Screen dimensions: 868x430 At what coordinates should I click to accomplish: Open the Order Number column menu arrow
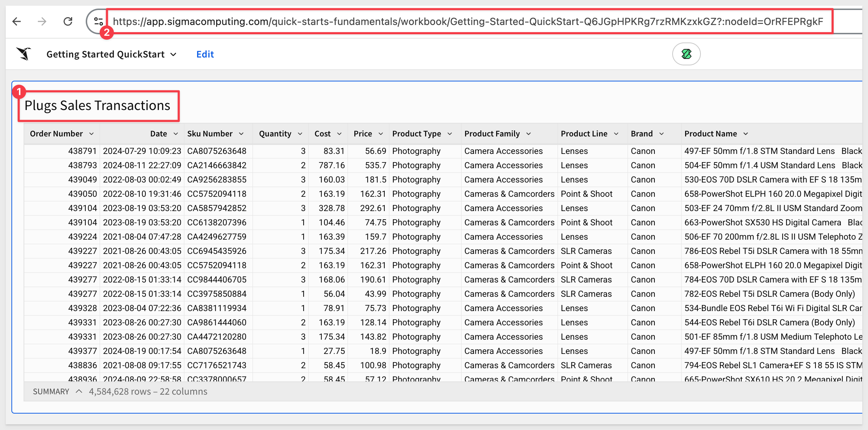(x=91, y=134)
